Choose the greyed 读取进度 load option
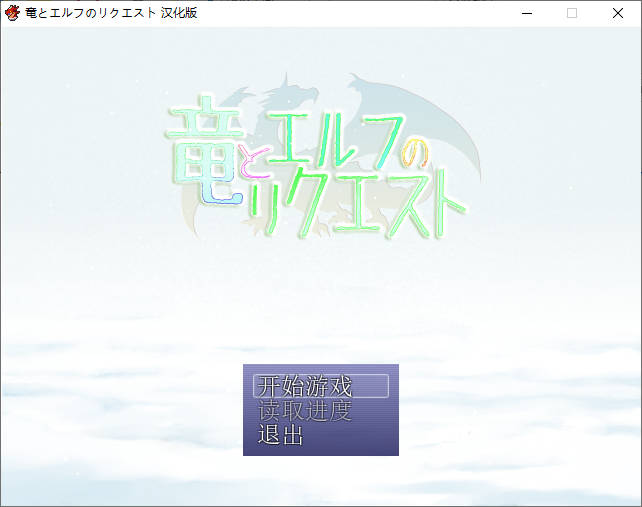The height and width of the screenshot is (507, 642). coord(305,411)
